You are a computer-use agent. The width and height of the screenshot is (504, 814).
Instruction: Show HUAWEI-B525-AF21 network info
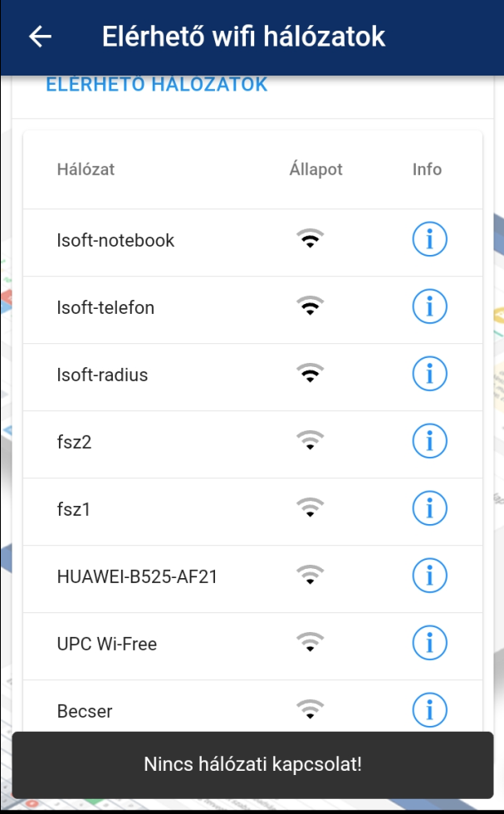click(x=429, y=576)
